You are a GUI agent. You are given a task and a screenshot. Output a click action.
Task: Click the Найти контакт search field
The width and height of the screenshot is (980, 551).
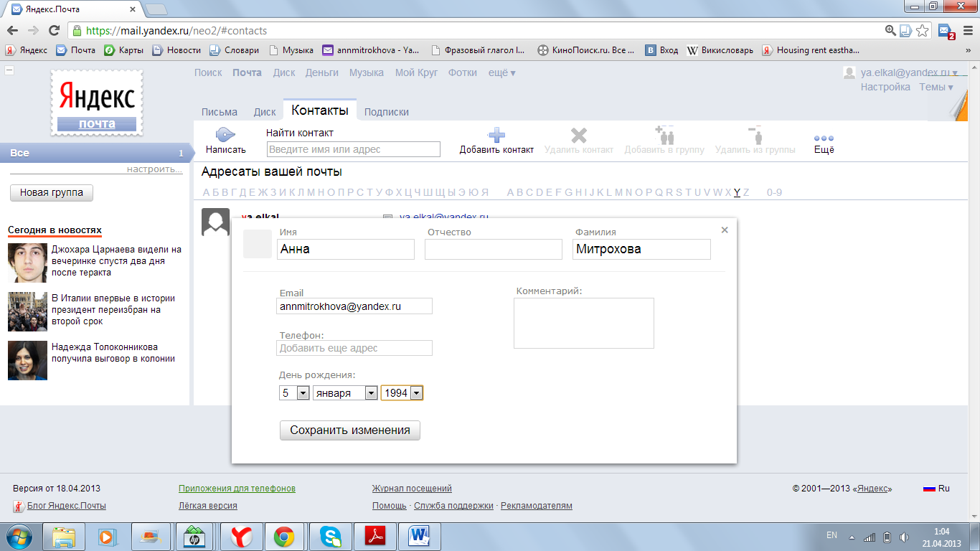coord(354,149)
